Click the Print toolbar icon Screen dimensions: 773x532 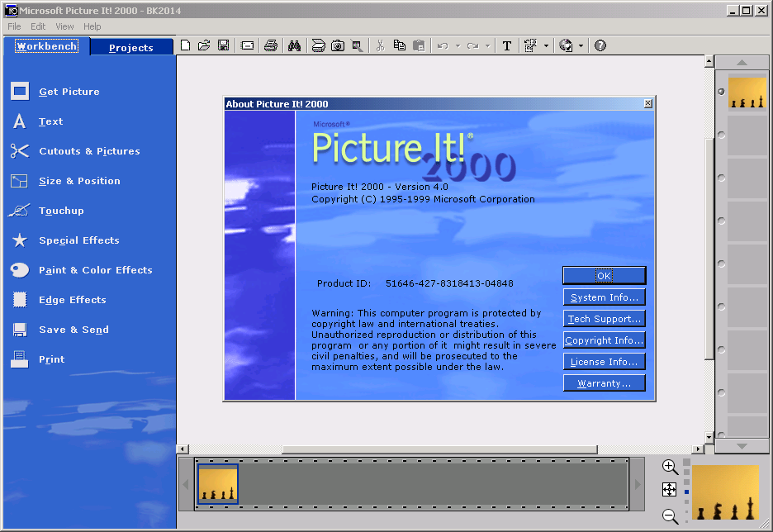(x=271, y=46)
